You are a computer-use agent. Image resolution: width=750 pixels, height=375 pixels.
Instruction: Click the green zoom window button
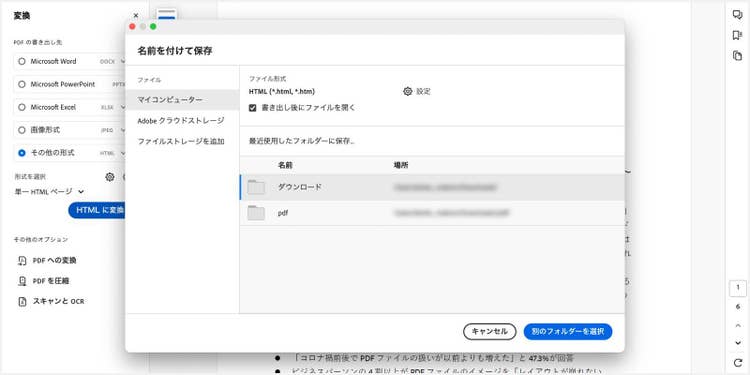click(153, 27)
